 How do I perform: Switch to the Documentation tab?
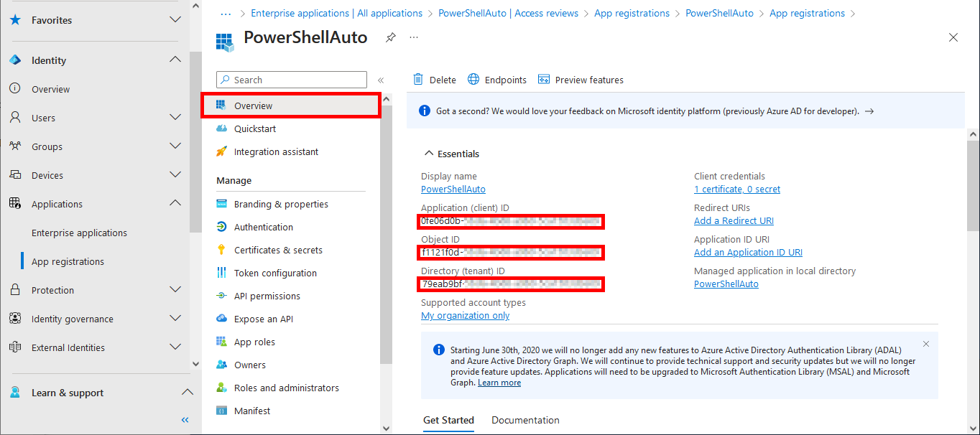tap(525, 420)
